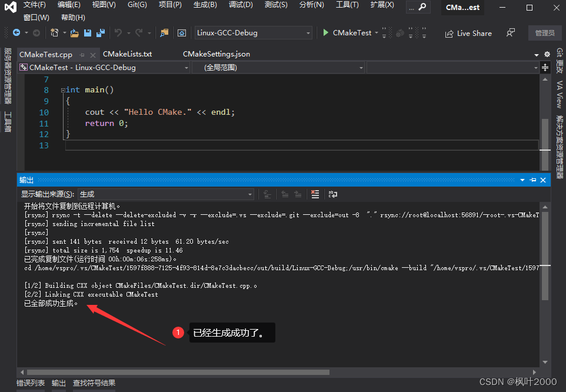The width and height of the screenshot is (566, 392).
Task: Toggle word wrap in the output pane
Action: click(332, 194)
